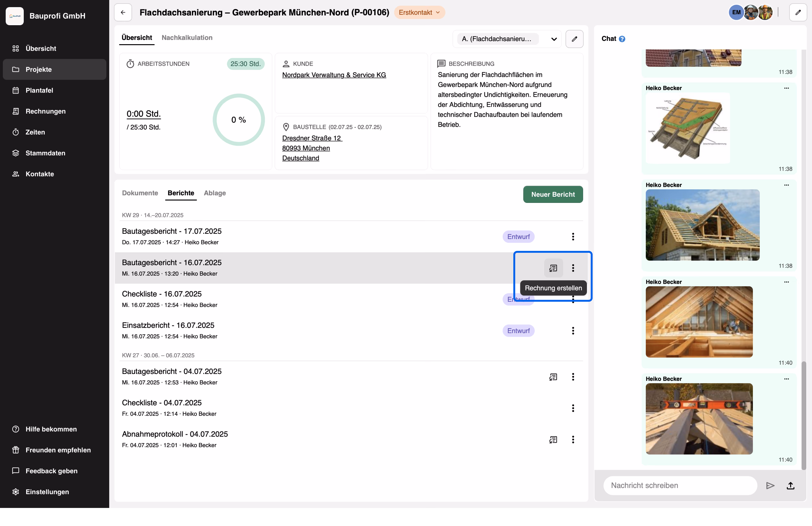The width and height of the screenshot is (812, 526).
Task: Open Nordpark Verwaltung & Service KG link
Action: 334,75
